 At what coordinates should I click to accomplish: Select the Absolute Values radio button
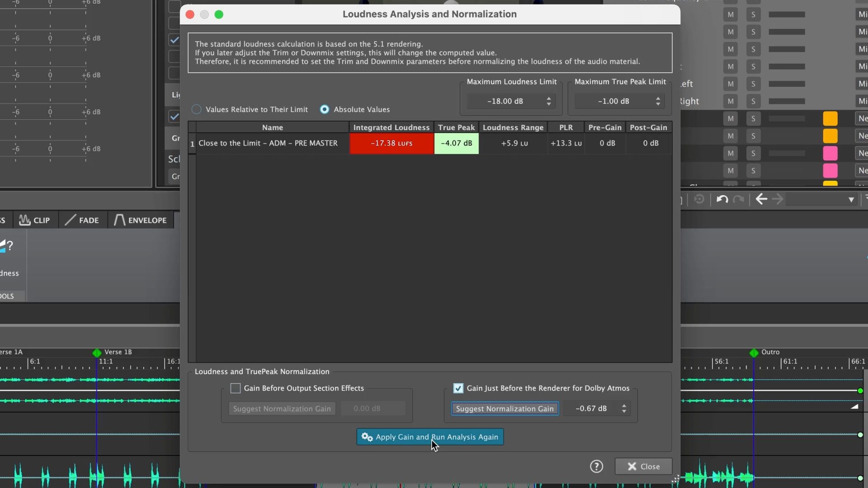click(x=325, y=109)
